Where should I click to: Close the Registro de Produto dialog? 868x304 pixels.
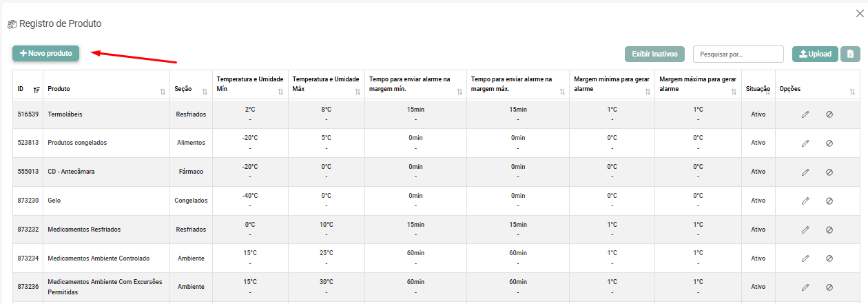coord(859,13)
